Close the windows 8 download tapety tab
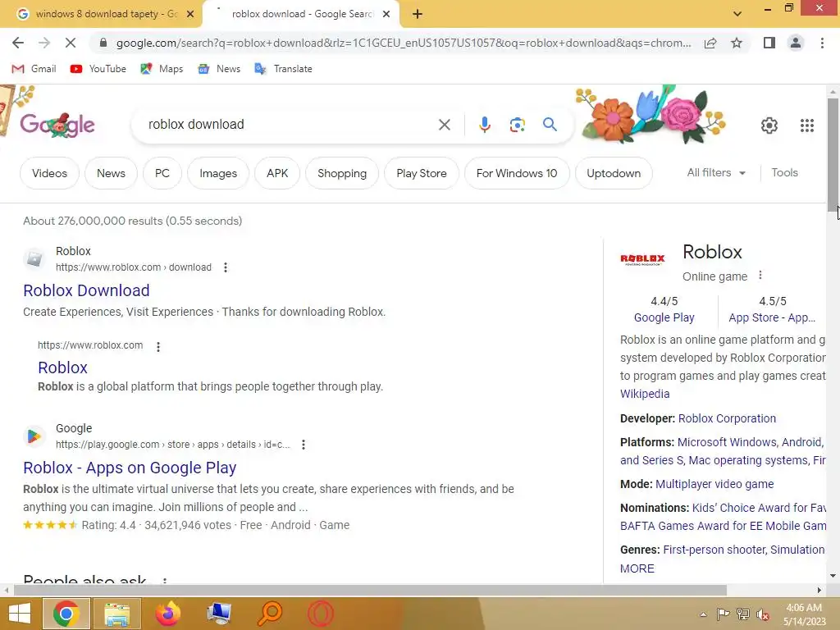840x630 pixels. point(190,14)
